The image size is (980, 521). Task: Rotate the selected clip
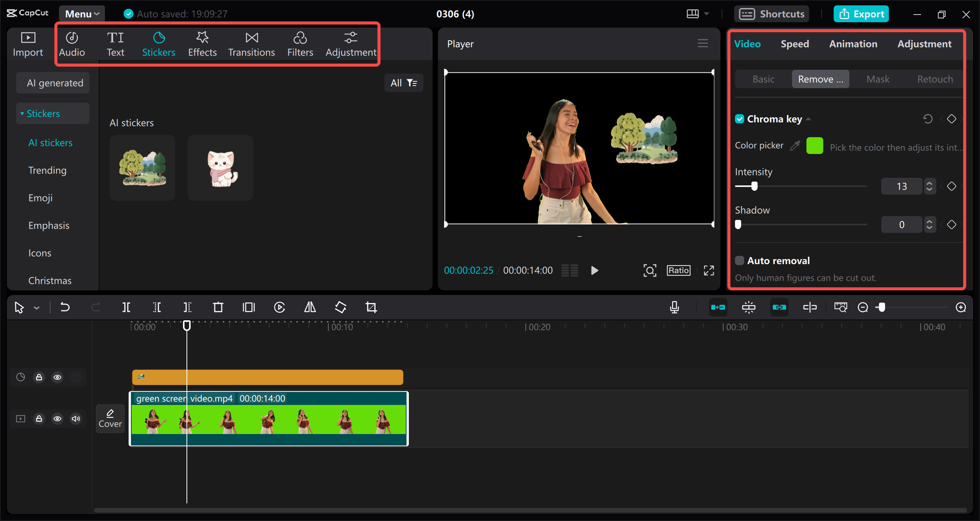(x=340, y=307)
